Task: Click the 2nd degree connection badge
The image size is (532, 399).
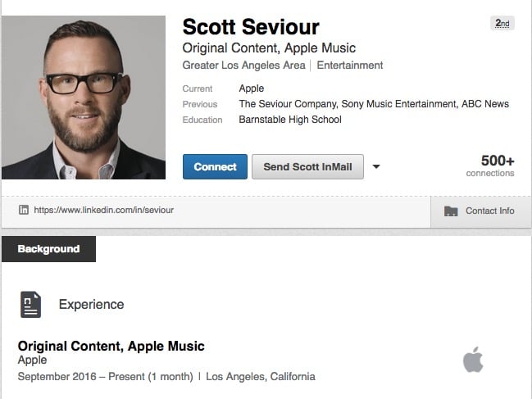Action: point(502,24)
